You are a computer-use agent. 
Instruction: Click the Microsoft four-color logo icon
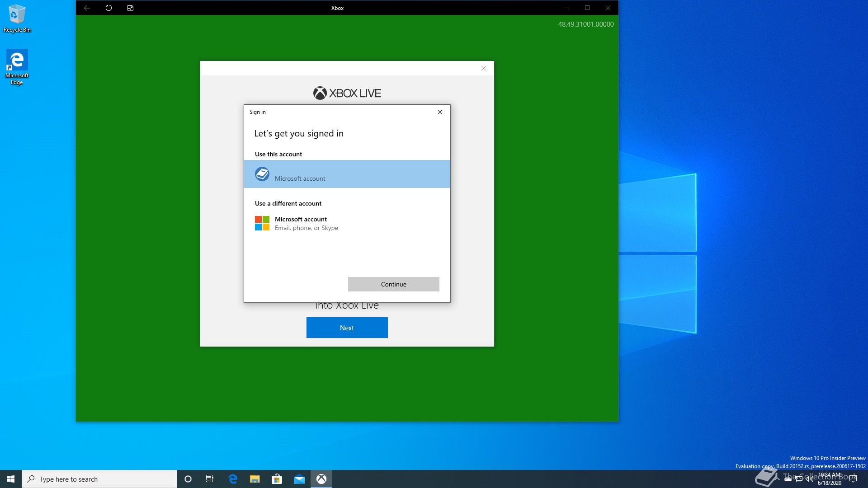coord(262,223)
